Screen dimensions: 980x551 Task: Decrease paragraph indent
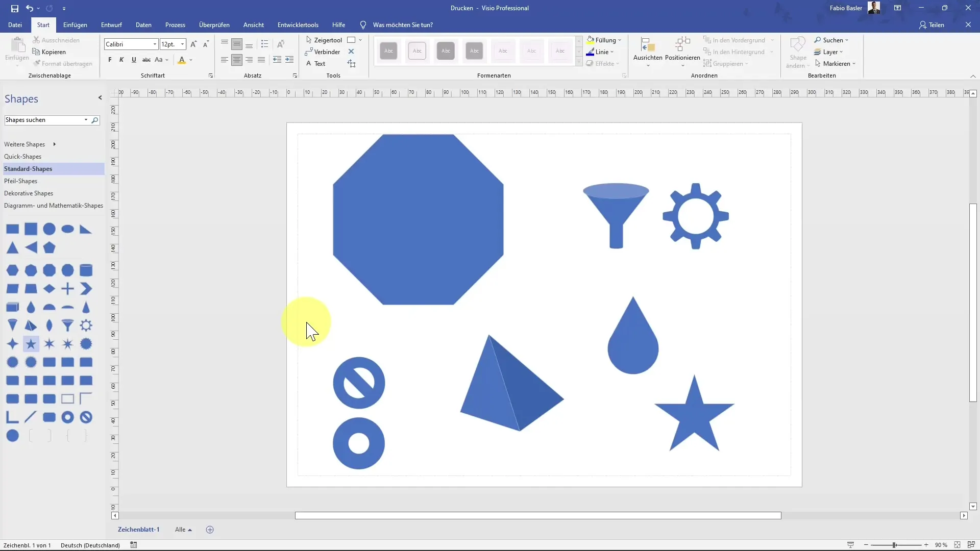tap(277, 60)
